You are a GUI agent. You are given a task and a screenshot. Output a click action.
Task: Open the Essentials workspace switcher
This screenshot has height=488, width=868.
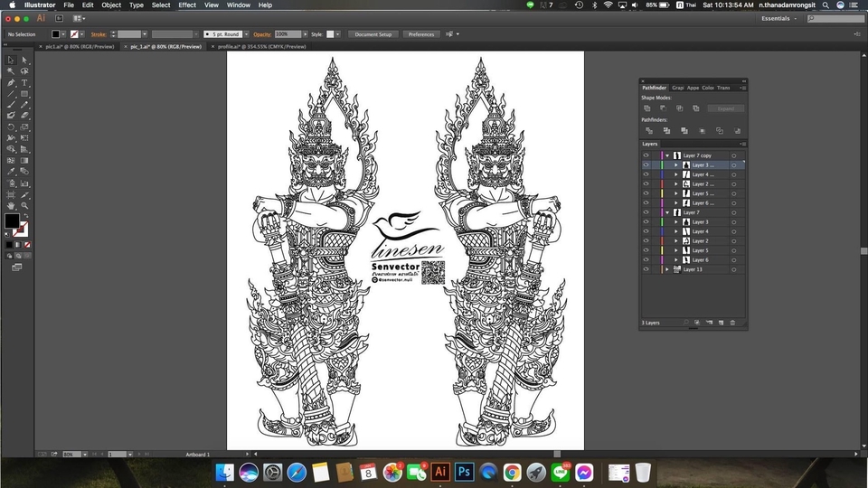778,19
